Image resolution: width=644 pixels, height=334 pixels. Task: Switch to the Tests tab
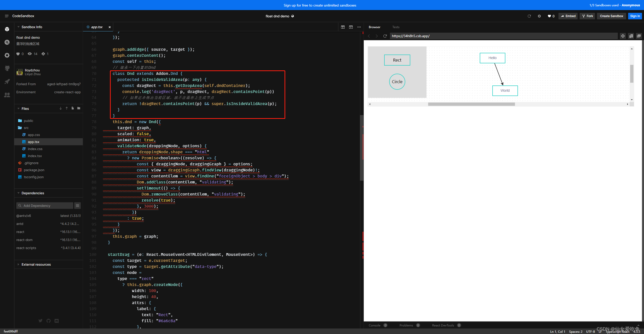[396, 27]
